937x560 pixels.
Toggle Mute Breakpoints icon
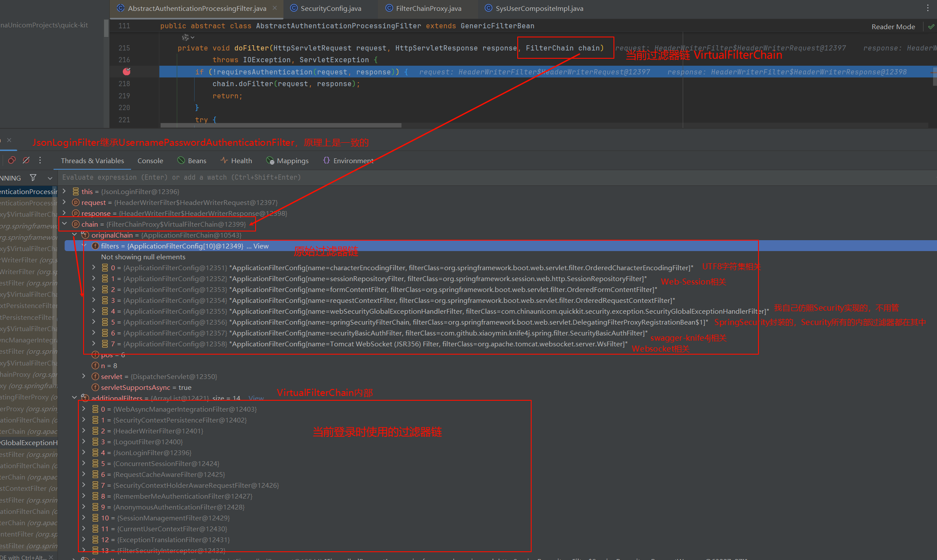pyautogui.click(x=26, y=161)
